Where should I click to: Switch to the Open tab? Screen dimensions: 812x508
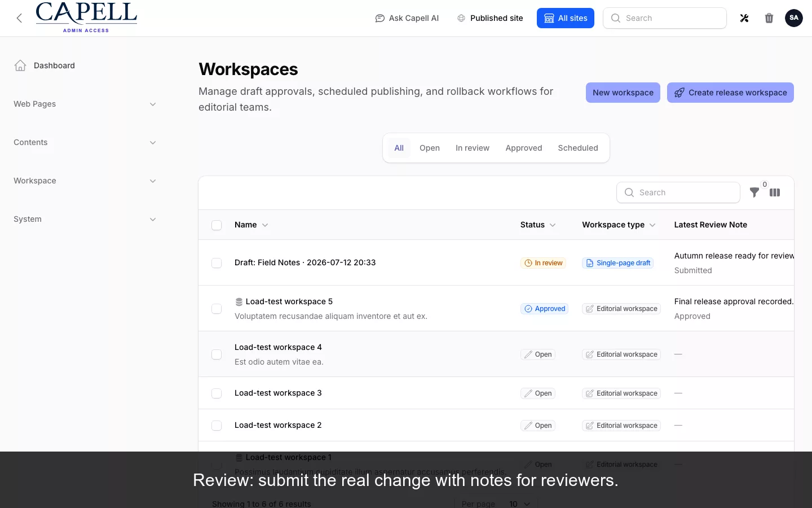[430, 148]
